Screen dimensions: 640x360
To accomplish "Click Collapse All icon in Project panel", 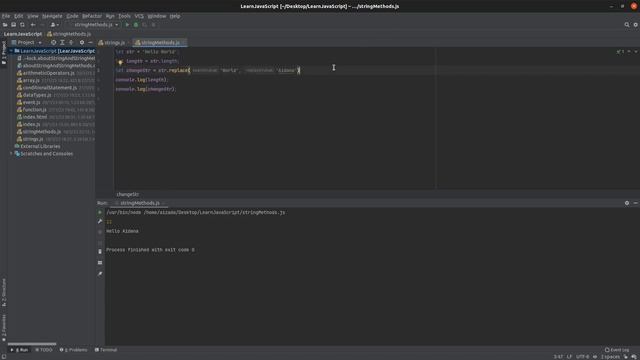I will (71, 42).
